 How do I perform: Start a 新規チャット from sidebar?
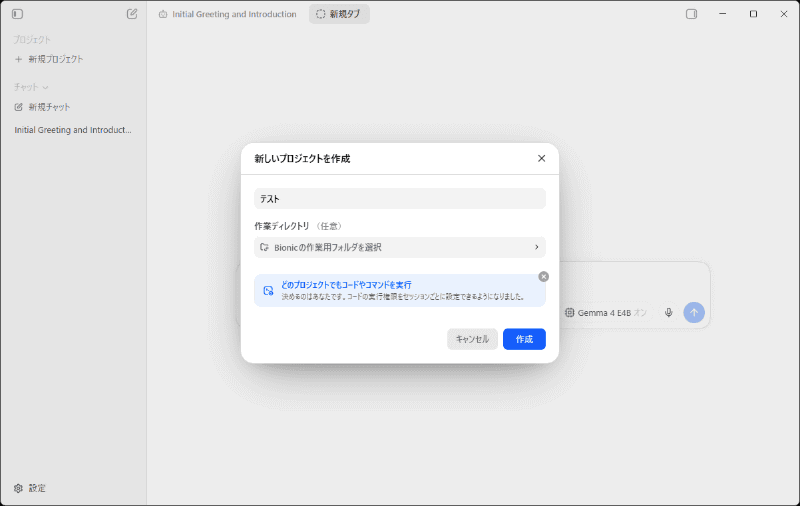(x=49, y=107)
